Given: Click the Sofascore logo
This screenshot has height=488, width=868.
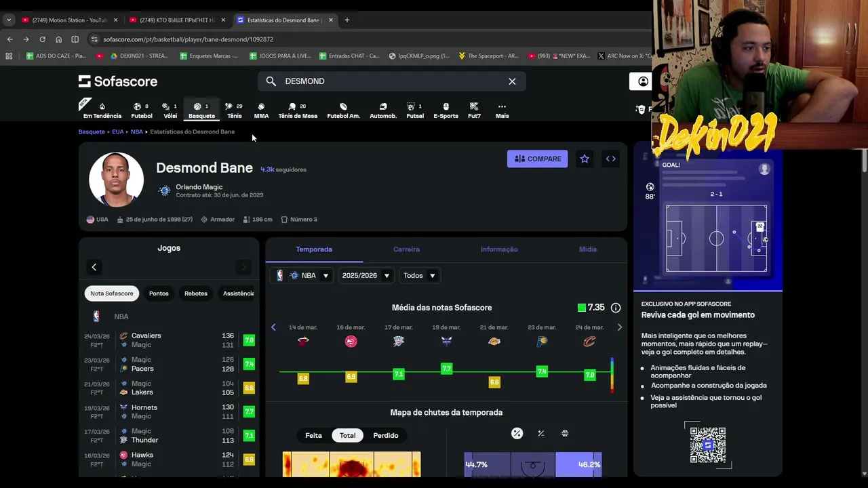Looking at the screenshot, I should [x=118, y=81].
